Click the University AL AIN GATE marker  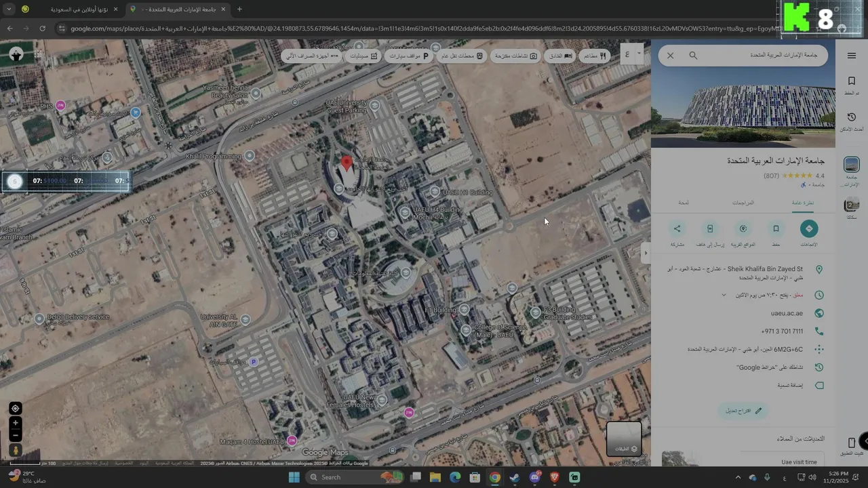coord(245,319)
